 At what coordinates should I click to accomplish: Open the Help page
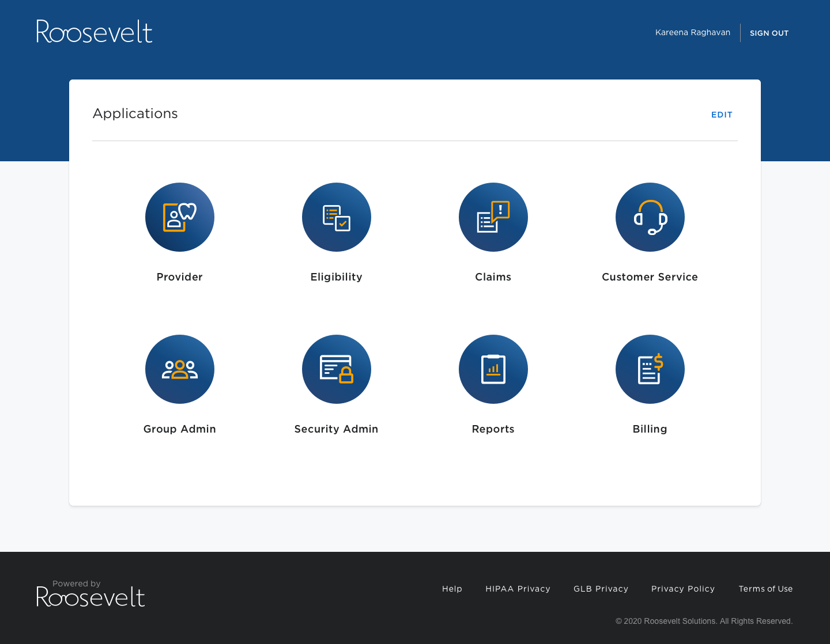[452, 589]
